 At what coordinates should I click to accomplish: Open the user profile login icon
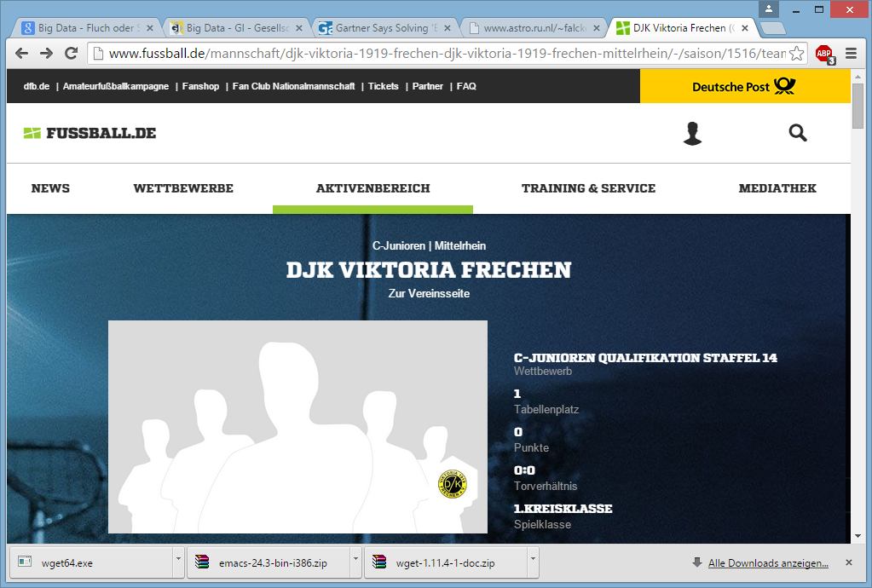(x=692, y=133)
